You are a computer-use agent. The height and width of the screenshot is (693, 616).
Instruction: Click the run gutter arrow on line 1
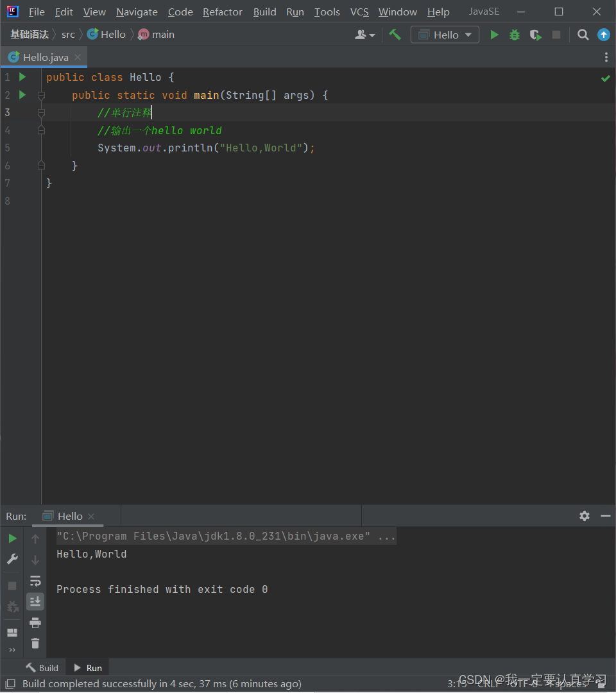tap(22, 77)
